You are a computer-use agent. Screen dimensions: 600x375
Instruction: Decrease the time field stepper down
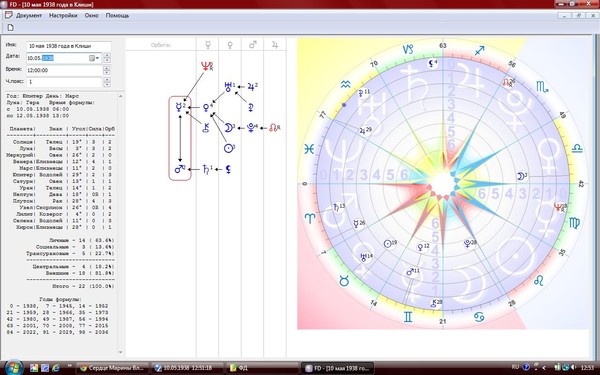click(107, 73)
